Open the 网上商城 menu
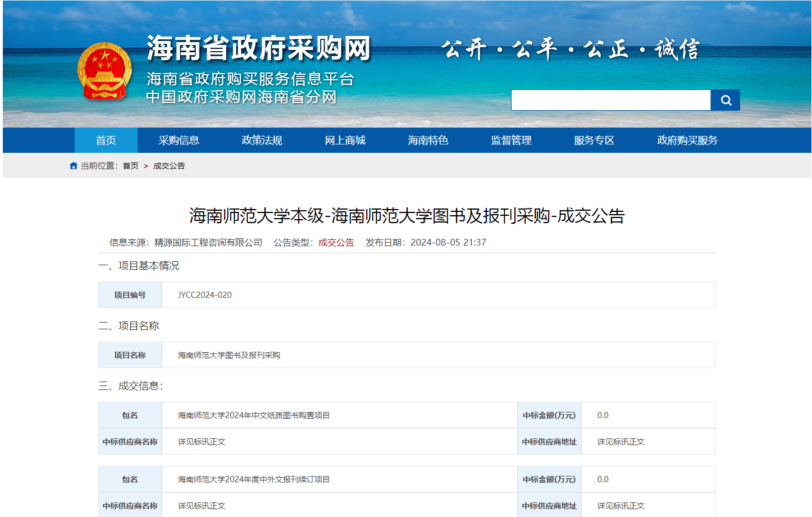The image size is (812, 517). pyautogui.click(x=345, y=140)
